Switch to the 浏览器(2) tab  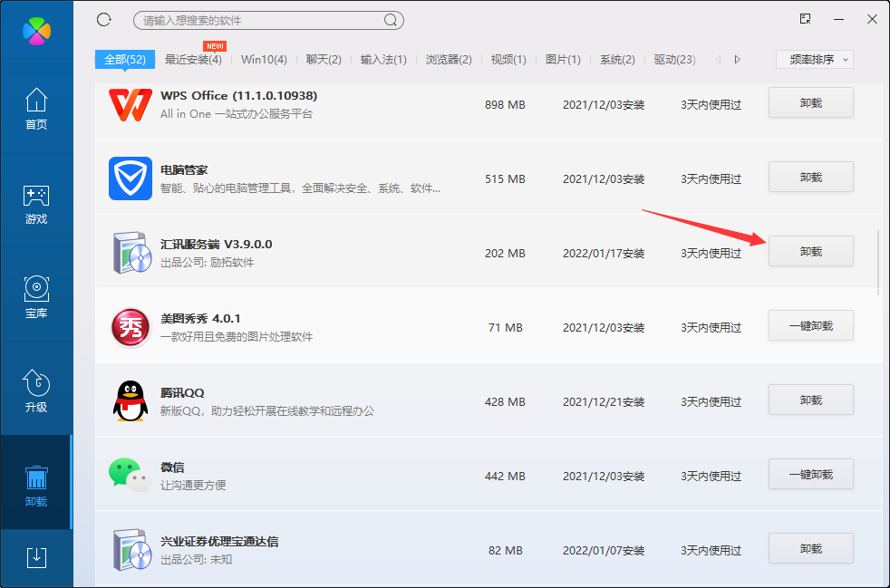pyautogui.click(x=449, y=60)
